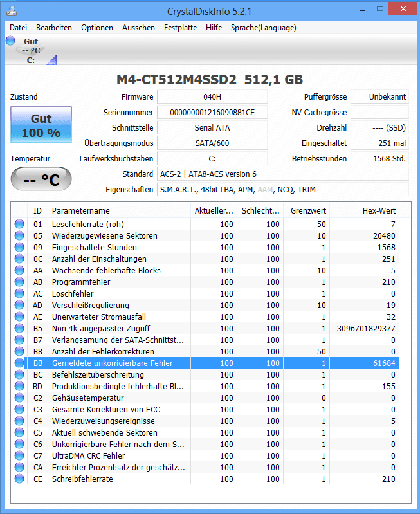Viewport: 420px width, 514px height.
Task: Click status orb for Wiederzugewiesene Sektoren
Action: 19,235
